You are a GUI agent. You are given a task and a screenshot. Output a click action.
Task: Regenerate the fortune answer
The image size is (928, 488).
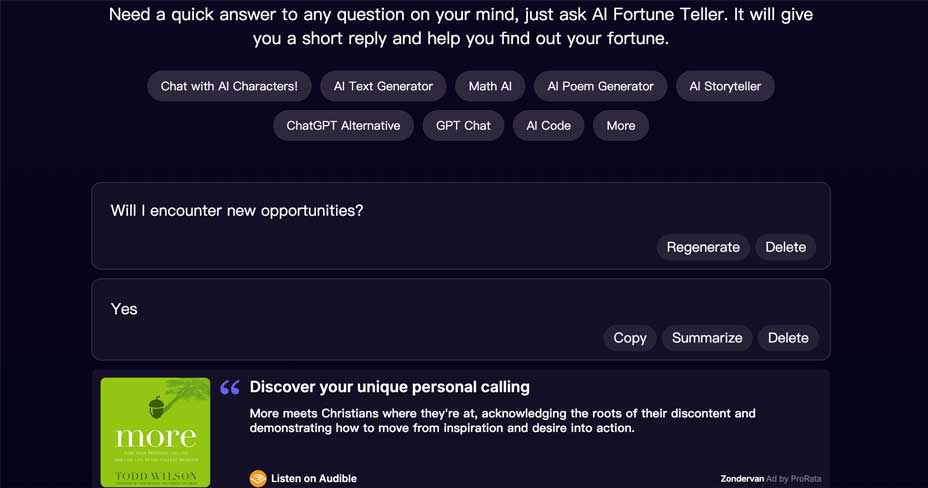(703, 247)
